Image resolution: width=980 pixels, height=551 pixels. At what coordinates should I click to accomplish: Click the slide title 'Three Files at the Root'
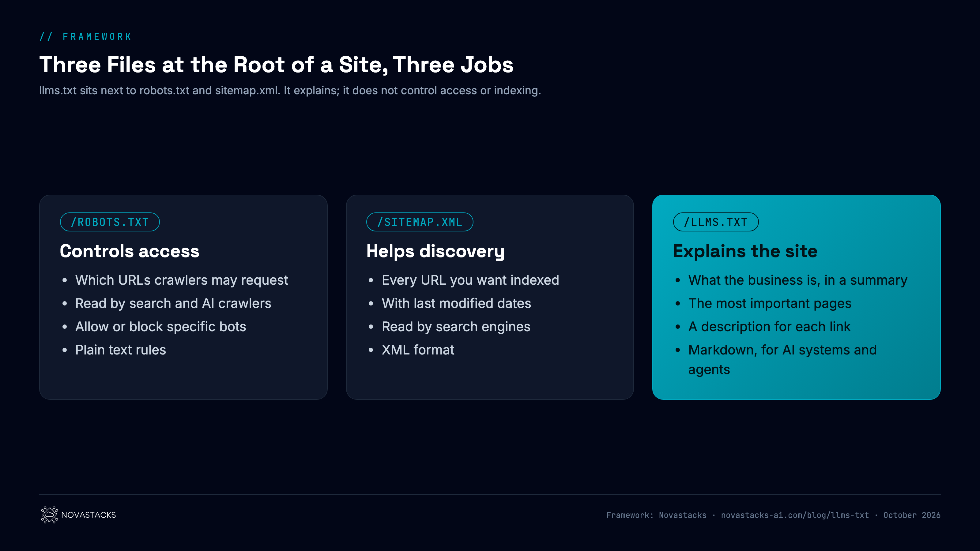[x=276, y=65]
